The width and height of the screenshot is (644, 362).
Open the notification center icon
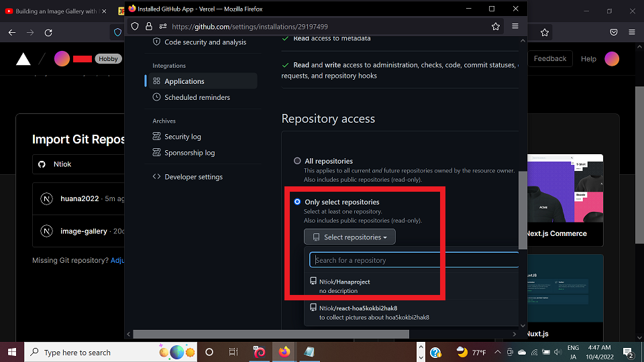(x=628, y=352)
